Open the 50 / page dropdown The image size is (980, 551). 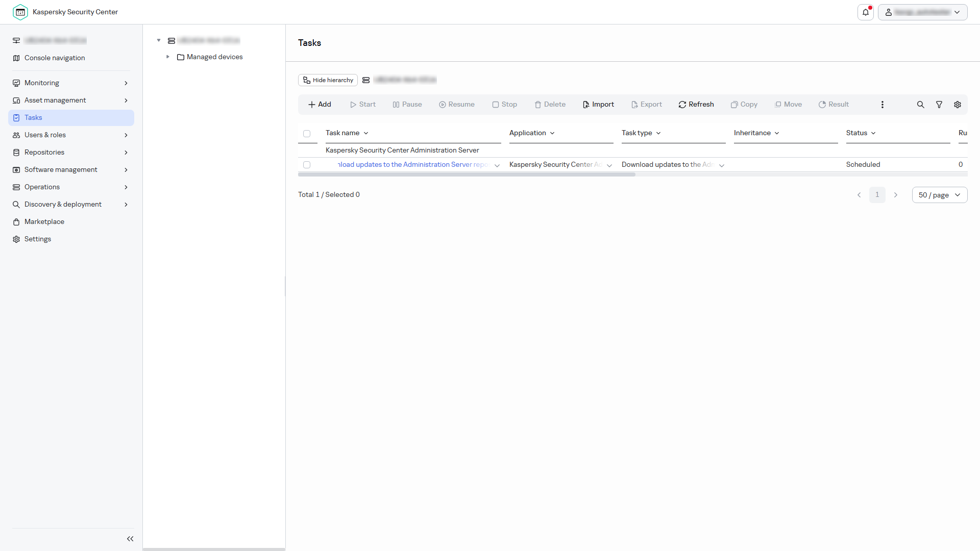[x=940, y=195]
